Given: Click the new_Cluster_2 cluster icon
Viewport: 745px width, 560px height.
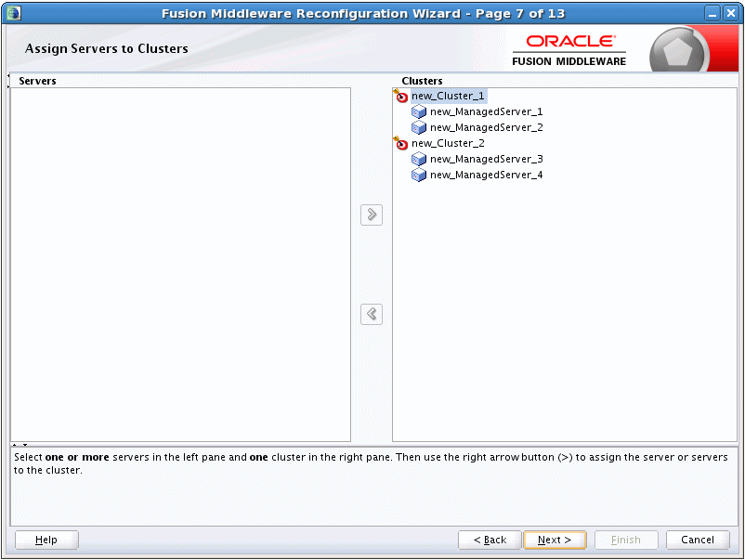Looking at the screenshot, I should click(401, 143).
